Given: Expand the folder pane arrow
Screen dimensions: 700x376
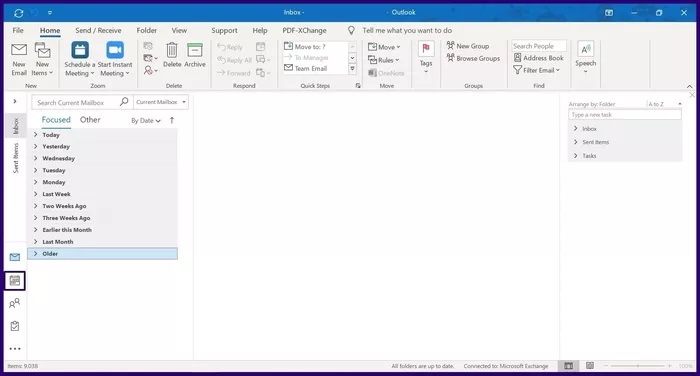Looking at the screenshot, I should click(15, 101).
